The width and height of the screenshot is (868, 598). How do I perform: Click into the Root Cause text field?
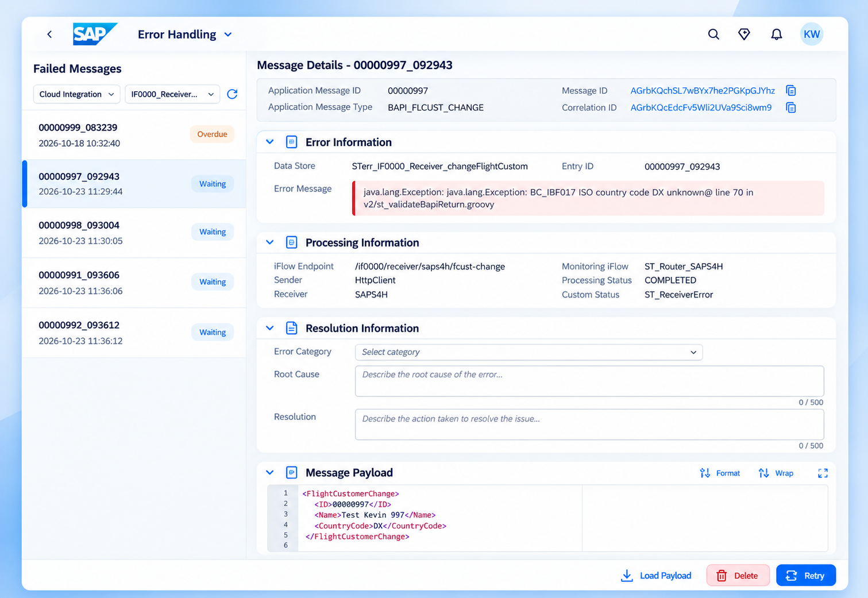(x=589, y=381)
